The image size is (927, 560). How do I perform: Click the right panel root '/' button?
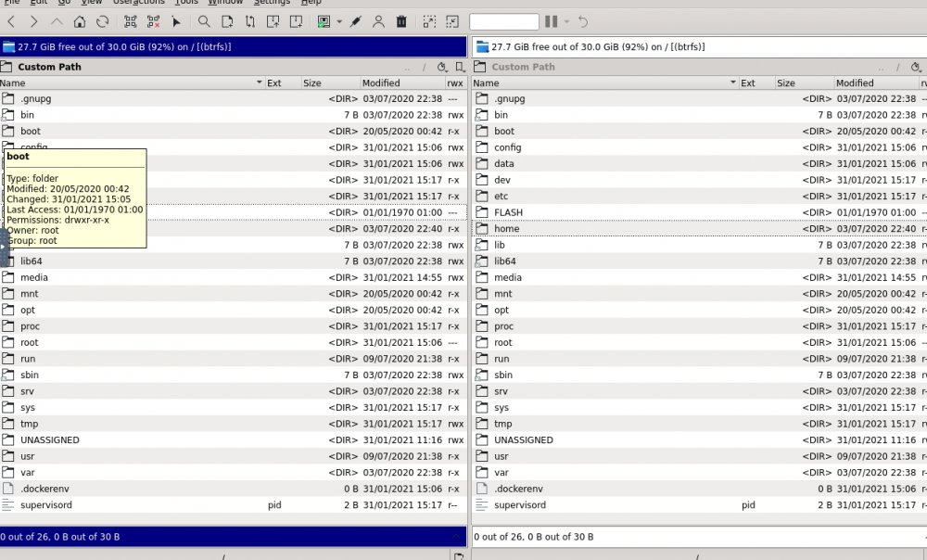898,68
